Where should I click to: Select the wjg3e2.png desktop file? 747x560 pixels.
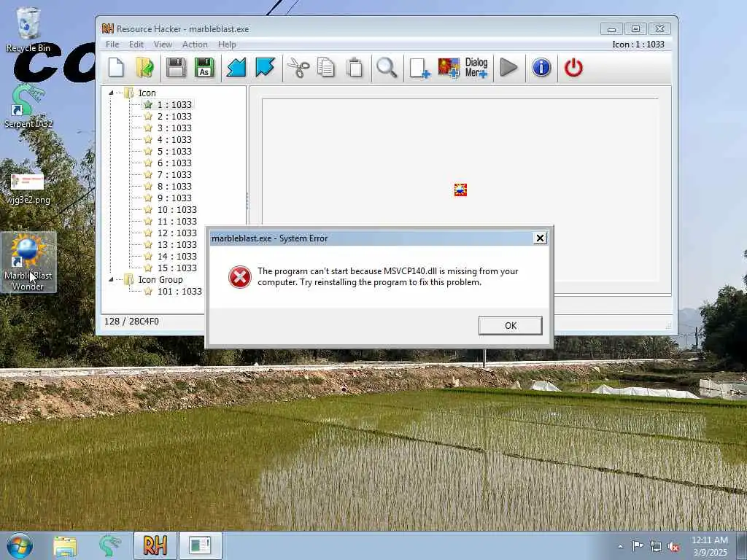(x=28, y=189)
